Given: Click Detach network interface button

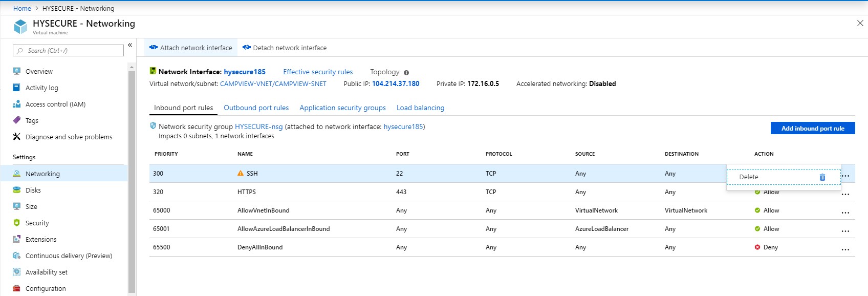Looking at the screenshot, I should (x=285, y=48).
